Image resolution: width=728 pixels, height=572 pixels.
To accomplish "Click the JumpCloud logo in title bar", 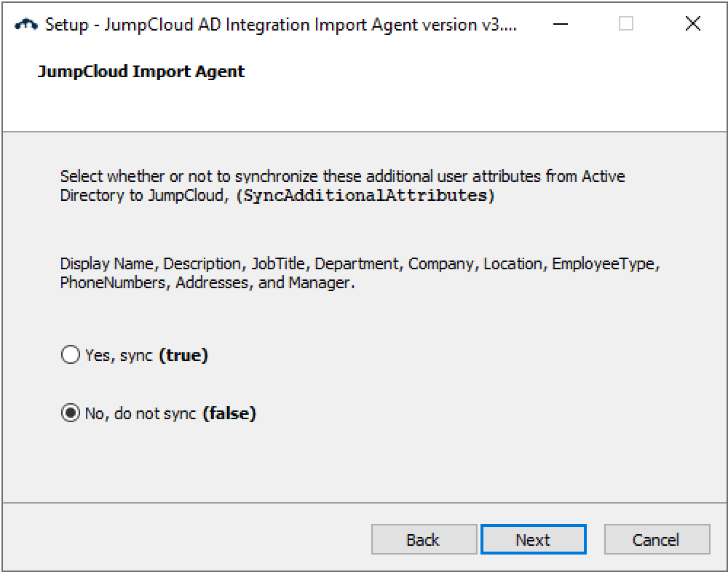I will tap(26, 24).
